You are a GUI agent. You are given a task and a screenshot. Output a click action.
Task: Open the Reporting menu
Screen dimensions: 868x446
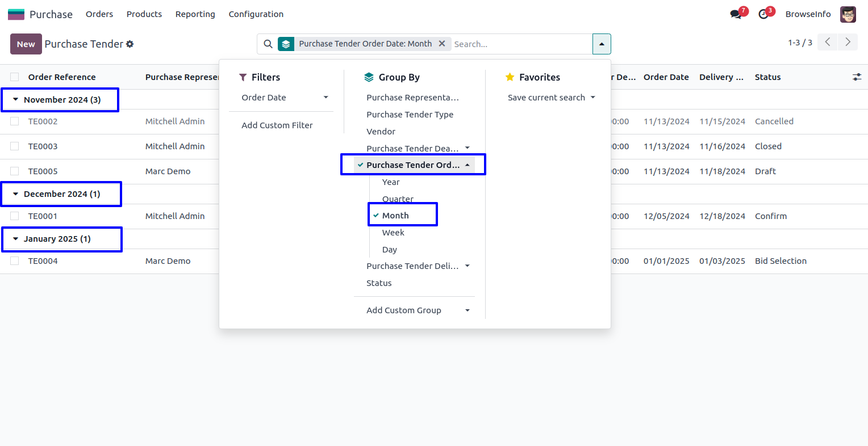click(195, 14)
